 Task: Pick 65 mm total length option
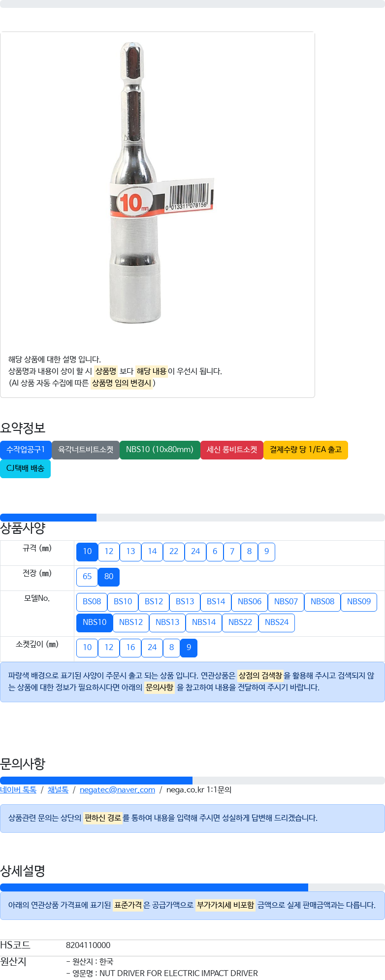(87, 577)
